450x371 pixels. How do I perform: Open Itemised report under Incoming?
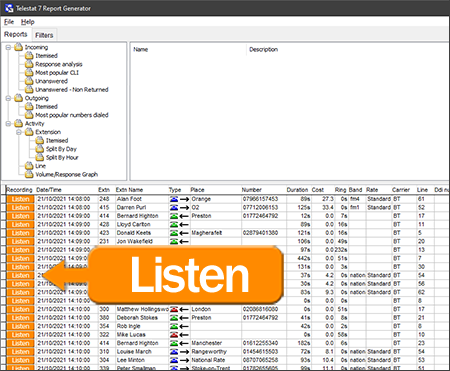click(x=46, y=56)
